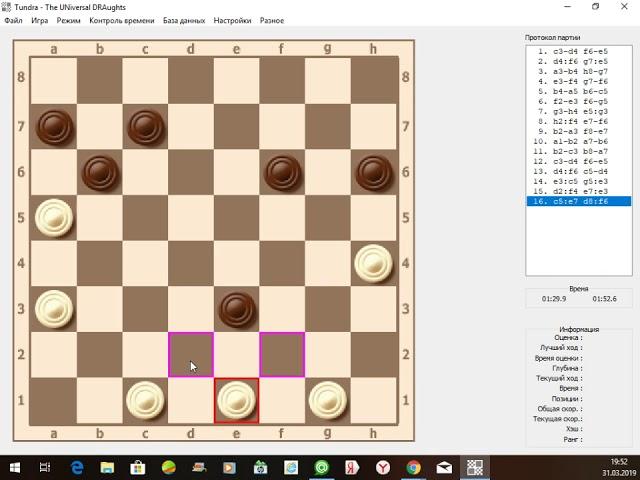640x480 pixels.
Task: Click the black piece on b6
Action: (100, 173)
